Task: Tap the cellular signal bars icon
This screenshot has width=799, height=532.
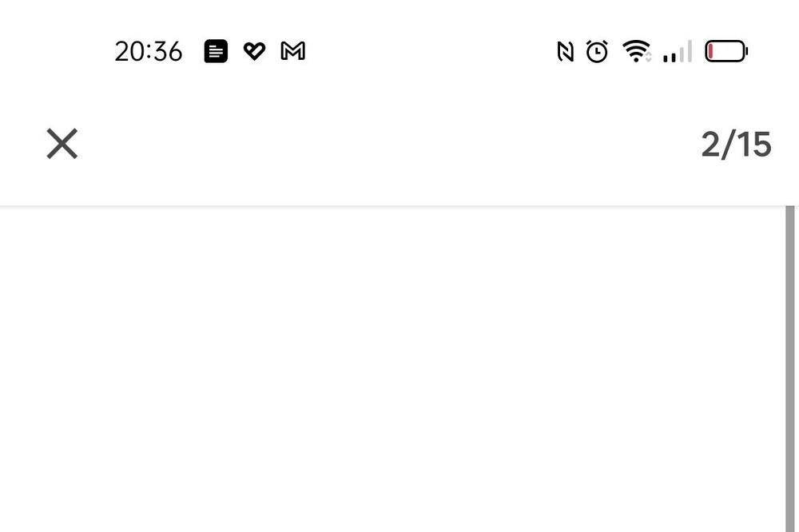Action: pyautogui.click(x=677, y=53)
